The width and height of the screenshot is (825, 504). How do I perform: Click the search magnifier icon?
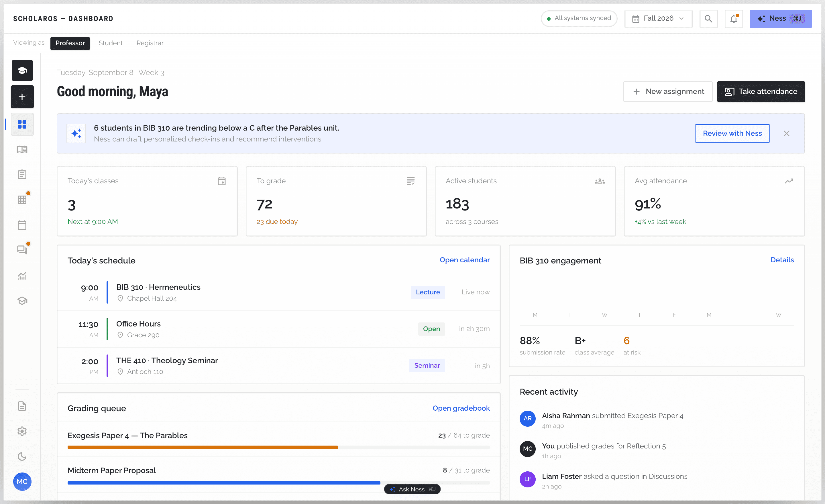click(x=708, y=19)
